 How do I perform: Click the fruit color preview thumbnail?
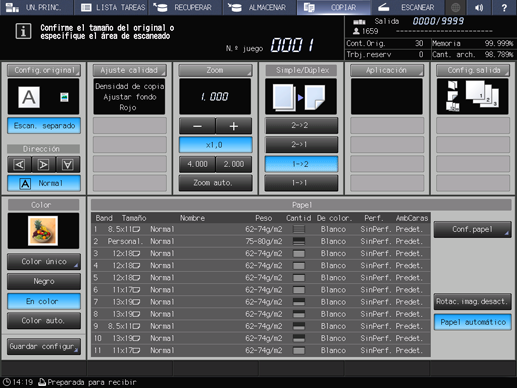[x=43, y=231]
